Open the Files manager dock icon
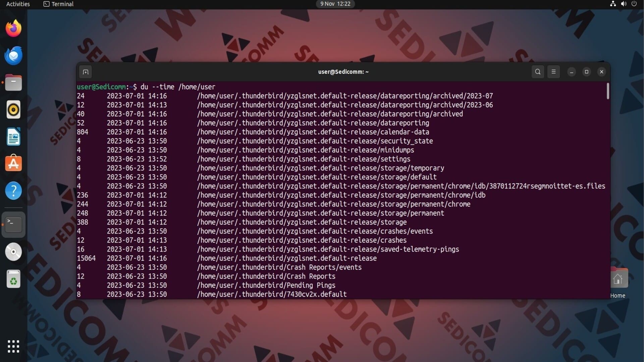This screenshot has height=362, width=644. coord(13,83)
